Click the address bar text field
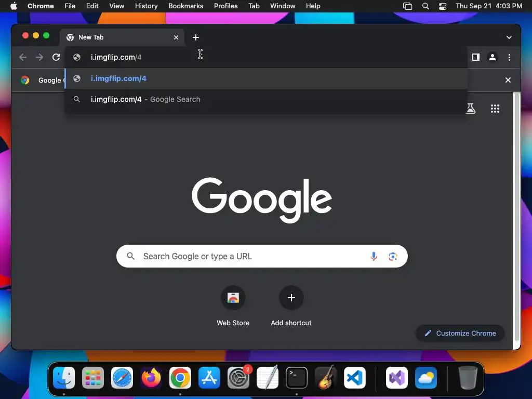 (x=267, y=57)
